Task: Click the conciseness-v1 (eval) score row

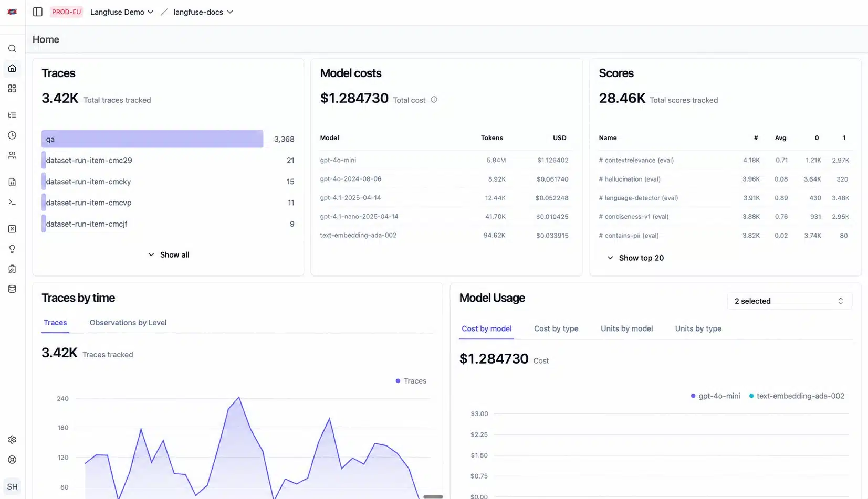Action: (725, 217)
